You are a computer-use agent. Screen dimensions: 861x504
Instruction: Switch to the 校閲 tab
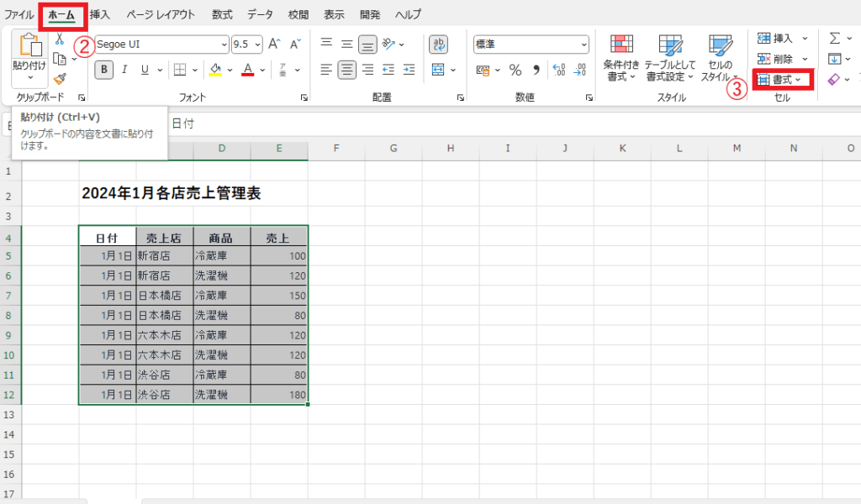(298, 15)
